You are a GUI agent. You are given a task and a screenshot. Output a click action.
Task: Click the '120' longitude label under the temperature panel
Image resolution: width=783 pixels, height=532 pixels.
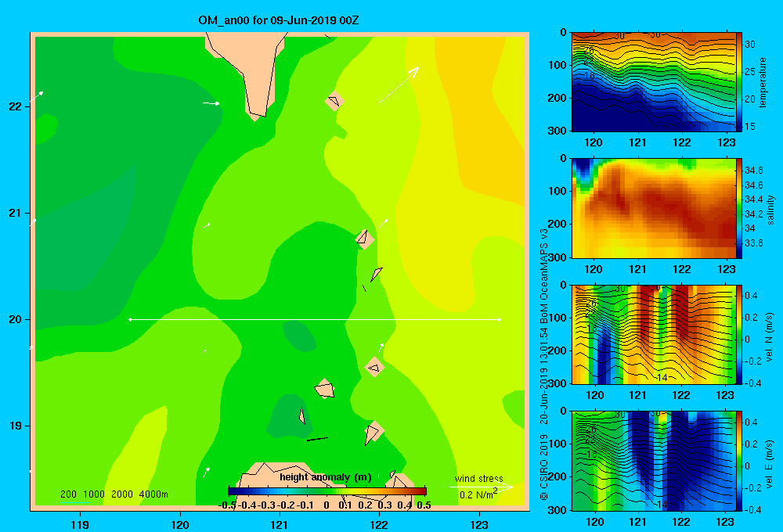[594, 142]
